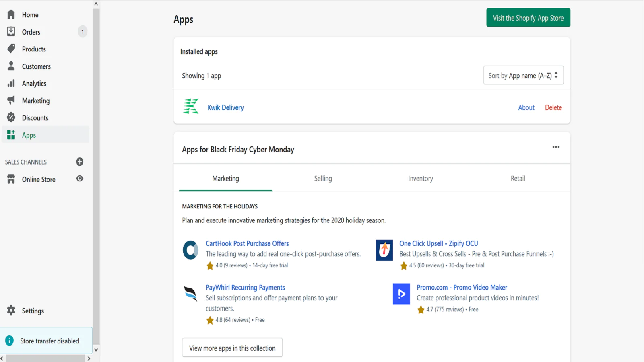Open Orders via its inbox icon
The image size is (644, 362).
coord(11,32)
